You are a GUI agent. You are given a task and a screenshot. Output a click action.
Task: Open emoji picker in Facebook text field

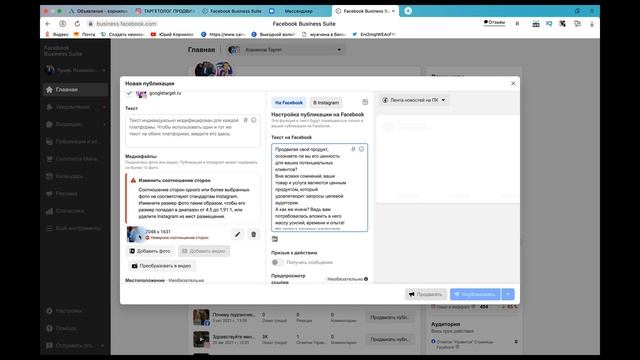[x=361, y=149]
